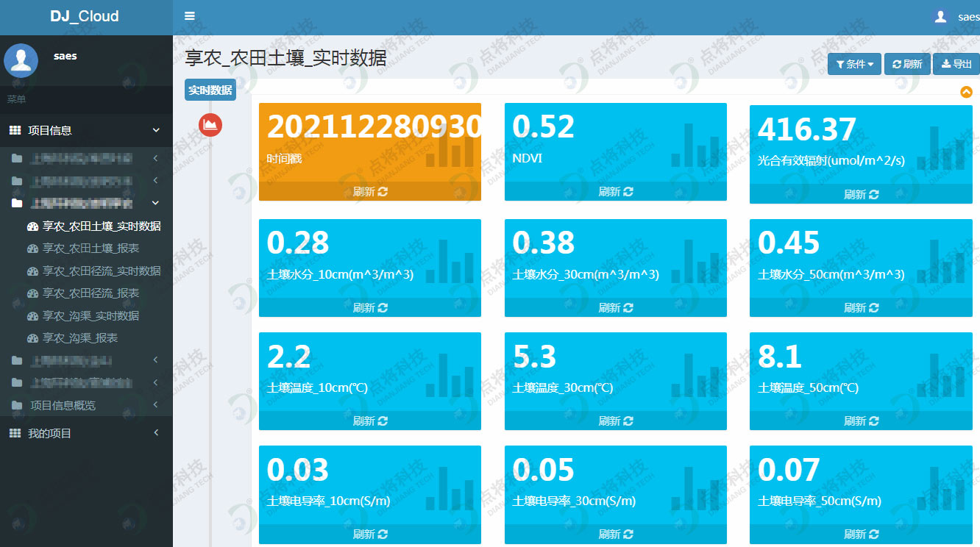Image resolution: width=980 pixels, height=547 pixels.
Task: Click the user avatar in top bar
Action: [940, 17]
